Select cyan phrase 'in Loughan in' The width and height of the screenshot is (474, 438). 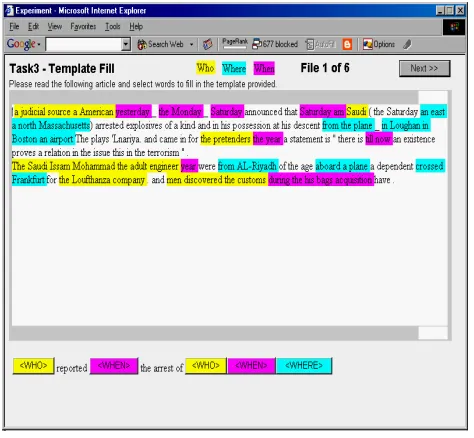tap(405, 125)
